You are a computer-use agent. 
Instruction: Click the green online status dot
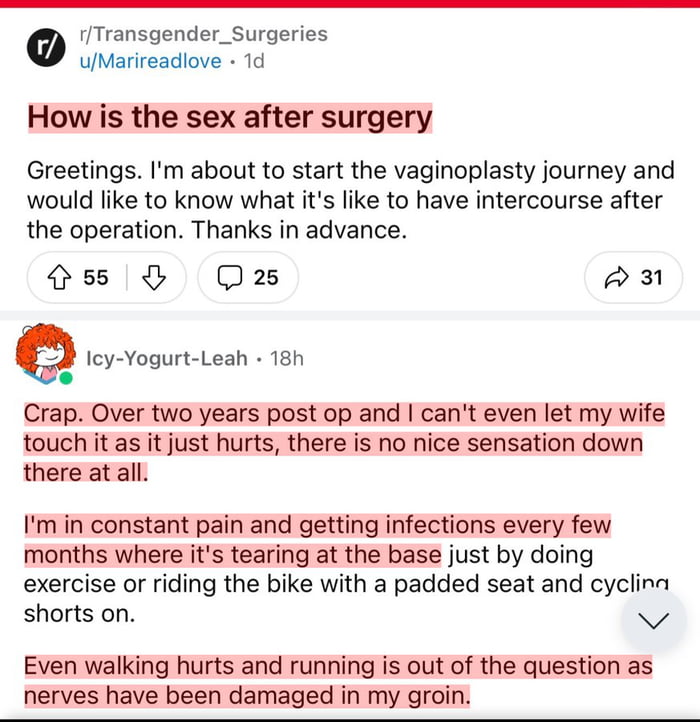click(66, 379)
